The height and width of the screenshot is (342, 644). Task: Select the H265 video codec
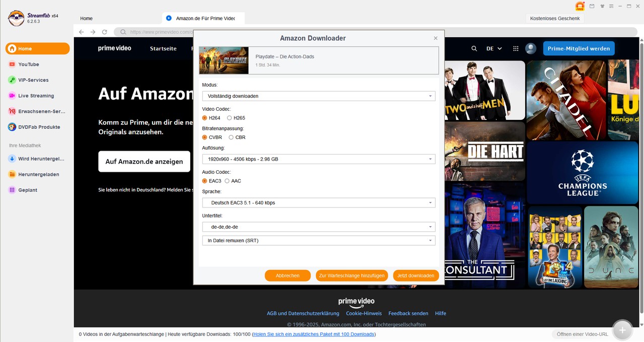(229, 117)
